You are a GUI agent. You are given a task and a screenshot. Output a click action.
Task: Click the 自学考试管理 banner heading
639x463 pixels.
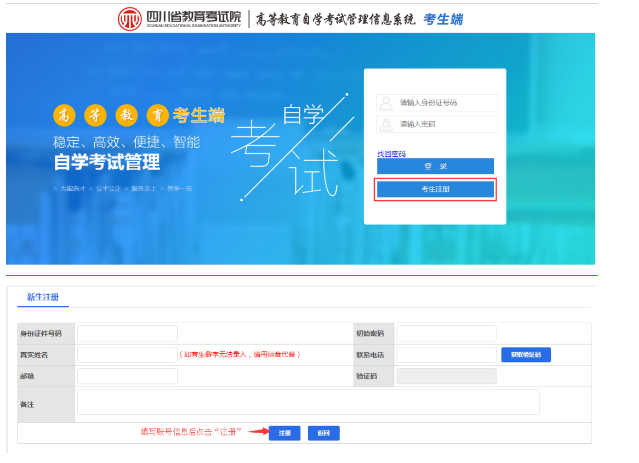tap(107, 162)
